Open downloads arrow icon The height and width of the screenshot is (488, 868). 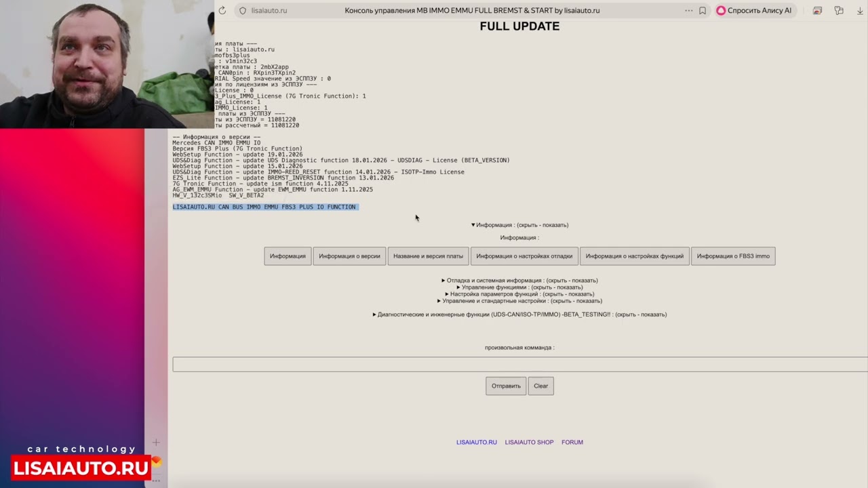coord(861,10)
